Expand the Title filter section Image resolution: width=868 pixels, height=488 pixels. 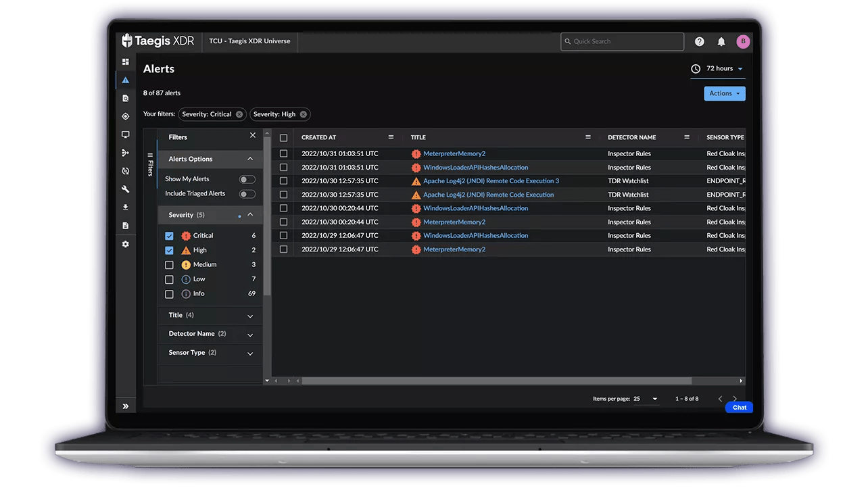pos(250,316)
